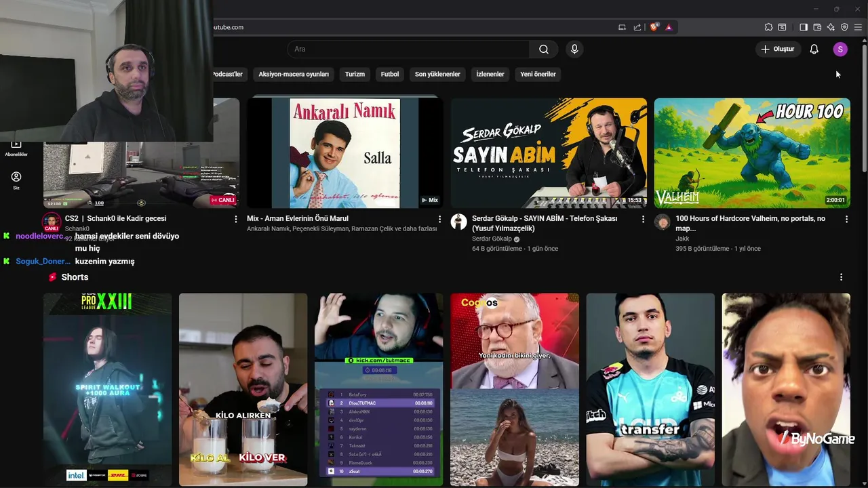Open the account menu via S avatar
Image resolution: width=868 pixels, height=488 pixels.
840,49
